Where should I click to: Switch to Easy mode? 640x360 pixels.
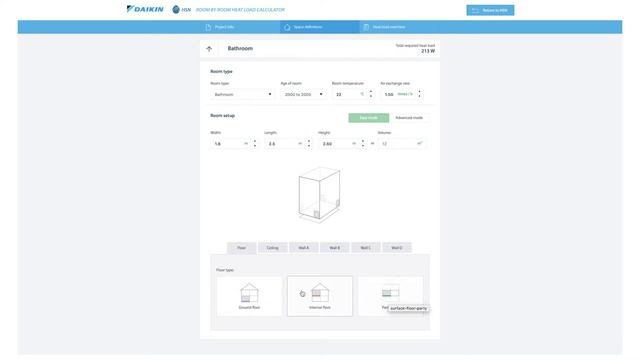(x=369, y=118)
